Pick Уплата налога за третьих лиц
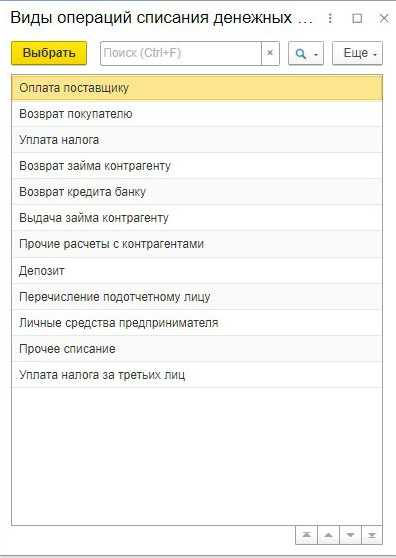Viewport: 396px width, 558px height. pos(197,375)
